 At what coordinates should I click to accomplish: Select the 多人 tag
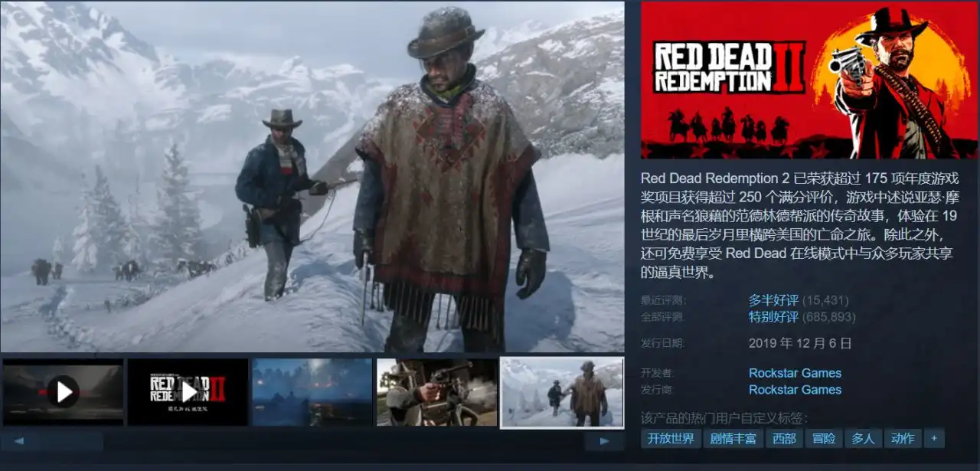tap(863, 439)
